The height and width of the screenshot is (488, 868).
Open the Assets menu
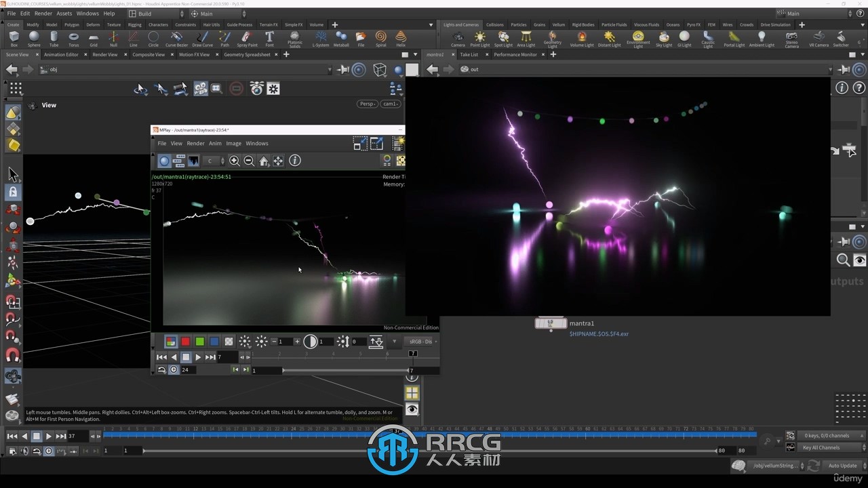pos(64,14)
